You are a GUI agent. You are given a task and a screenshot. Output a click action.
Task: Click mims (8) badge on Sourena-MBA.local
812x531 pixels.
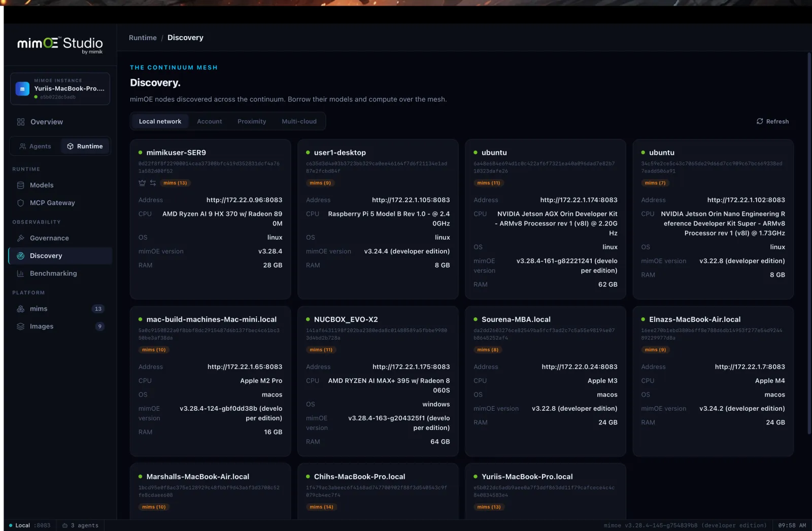tap(488, 350)
